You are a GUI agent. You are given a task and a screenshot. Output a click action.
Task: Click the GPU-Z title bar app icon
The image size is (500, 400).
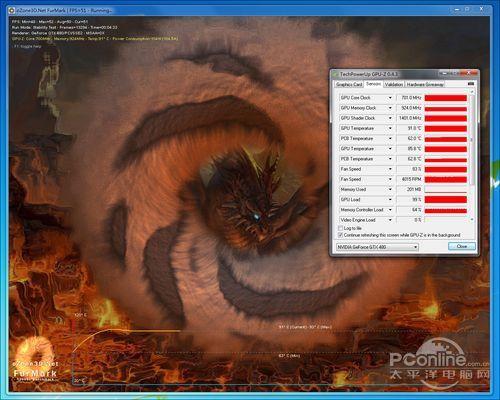335,74
